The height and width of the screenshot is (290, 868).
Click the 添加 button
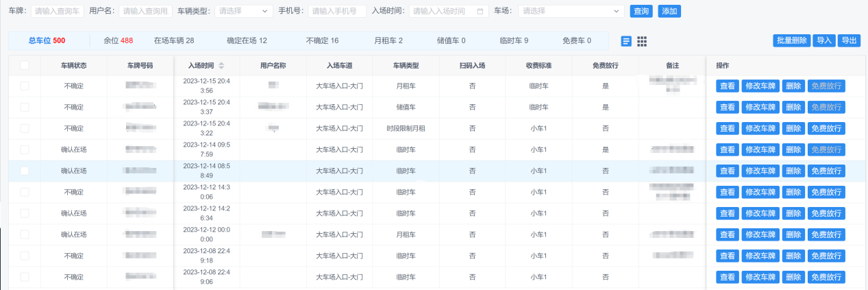pyautogui.click(x=669, y=11)
